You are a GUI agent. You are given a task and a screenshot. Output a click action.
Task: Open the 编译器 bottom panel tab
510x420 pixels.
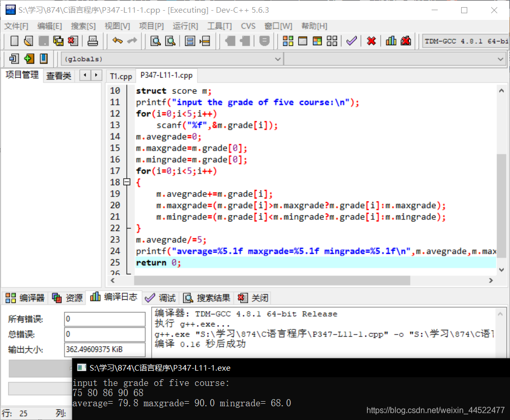(25, 298)
